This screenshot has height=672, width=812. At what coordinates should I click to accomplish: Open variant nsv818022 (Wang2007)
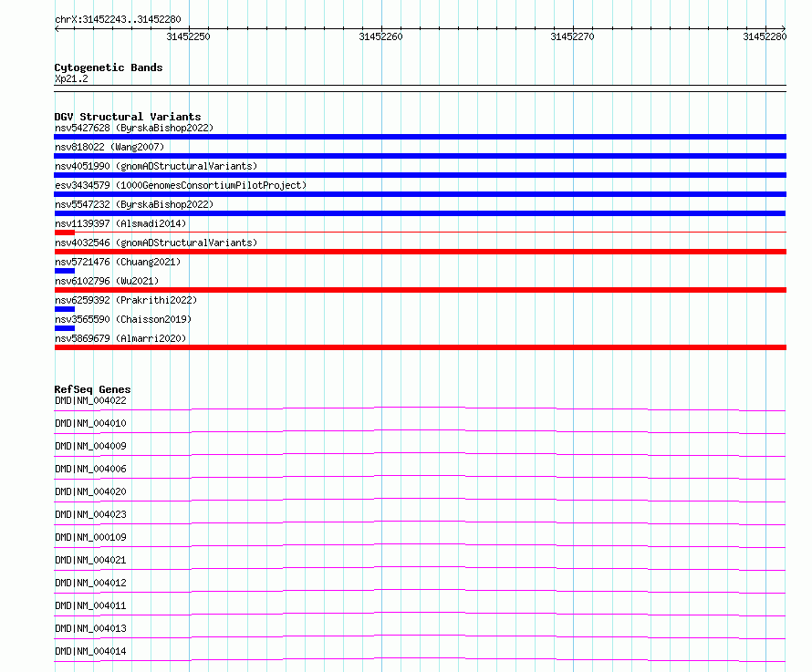click(x=109, y=147)
